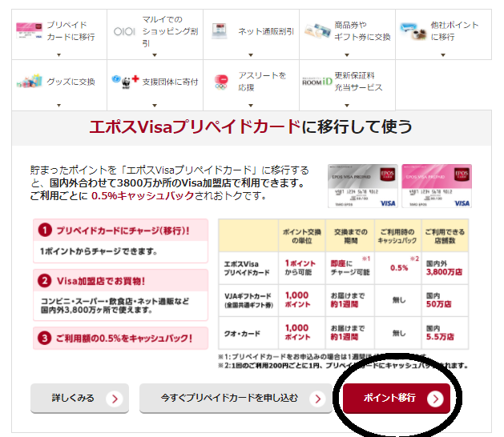Screen dimensions: 504x437
Task: Click step 2 Visa加盟店でお買物! heading
Action: (x=120, y=281)
